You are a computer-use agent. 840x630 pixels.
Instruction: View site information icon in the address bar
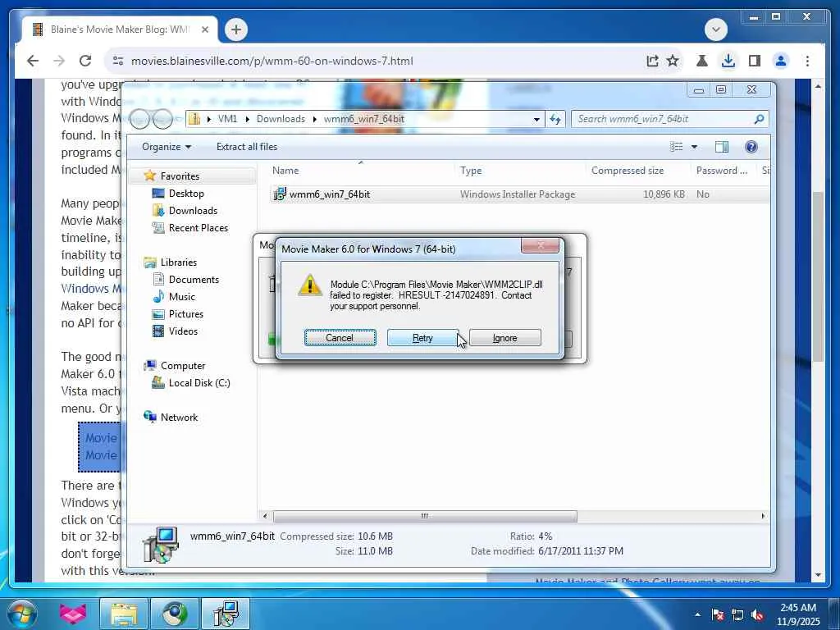click(x=118, y=61)
